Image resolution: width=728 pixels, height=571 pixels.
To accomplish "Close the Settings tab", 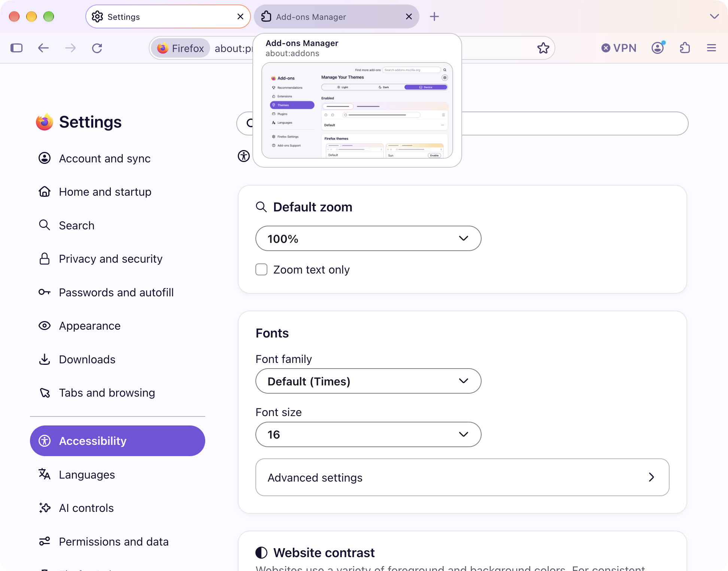I will point(240,16).
